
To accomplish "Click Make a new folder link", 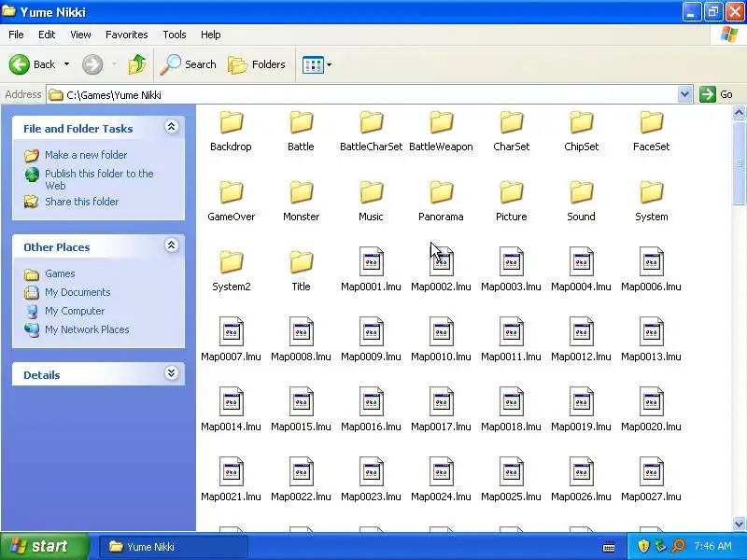I will tap(86, 155).
